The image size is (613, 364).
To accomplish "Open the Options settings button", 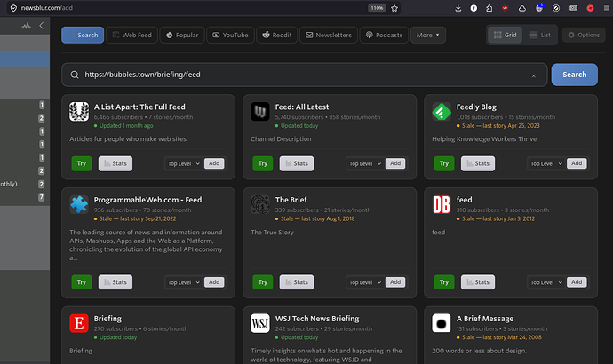I will tap(584, 36).
